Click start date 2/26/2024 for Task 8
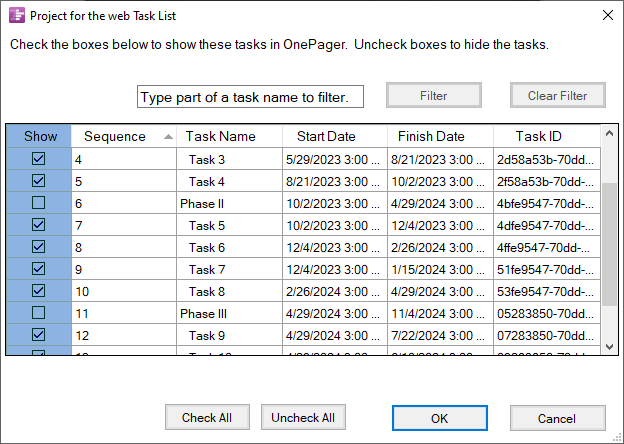The image size is (624, 444). tap(335, 292)
